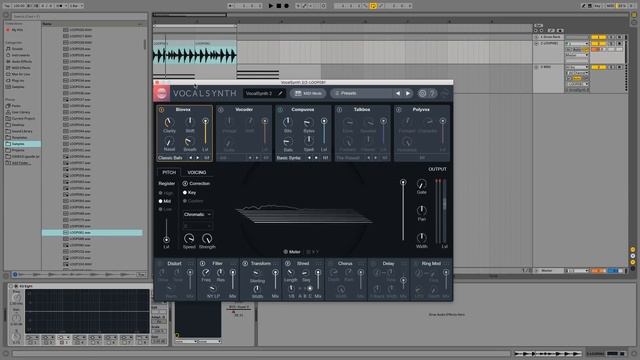Open the Presets browser in VocalSynth

360,93
